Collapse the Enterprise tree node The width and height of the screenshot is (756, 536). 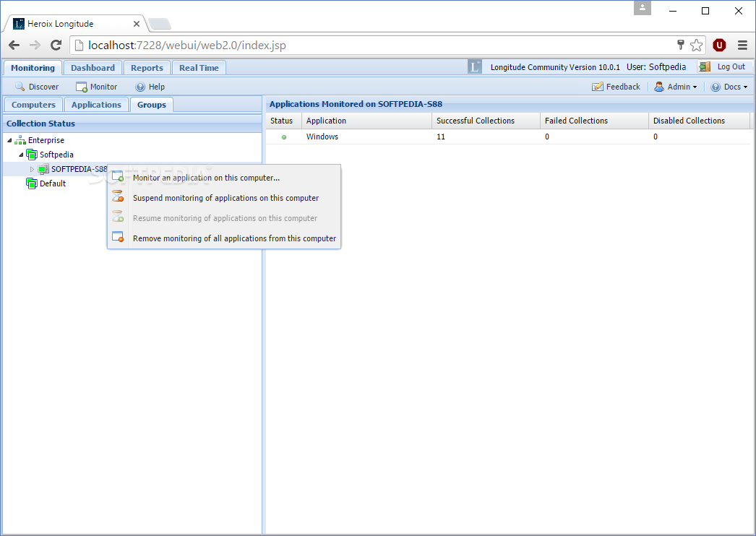click(x=9, y=140)
